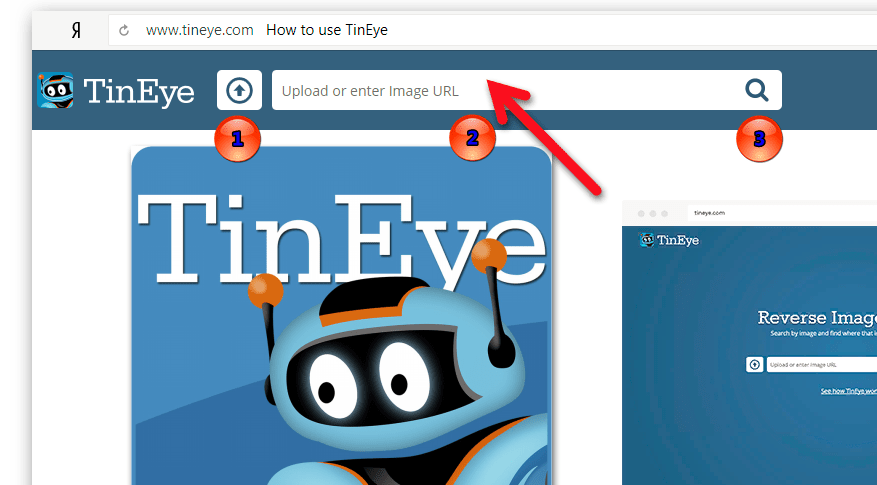Click the red badge numbered 2
The width and height of the screenshot is (877, 485).
pos(472,140)
